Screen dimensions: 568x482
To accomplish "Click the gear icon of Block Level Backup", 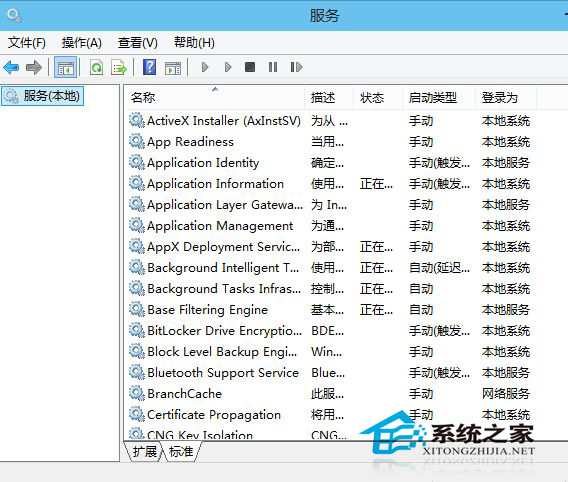I will 137,351.
